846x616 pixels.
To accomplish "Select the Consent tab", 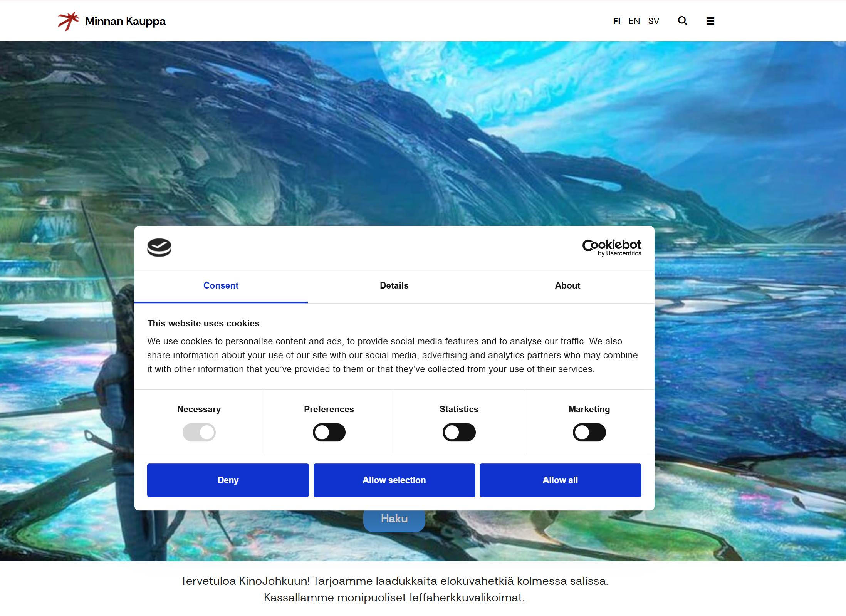I will click(x=221, y=285).
